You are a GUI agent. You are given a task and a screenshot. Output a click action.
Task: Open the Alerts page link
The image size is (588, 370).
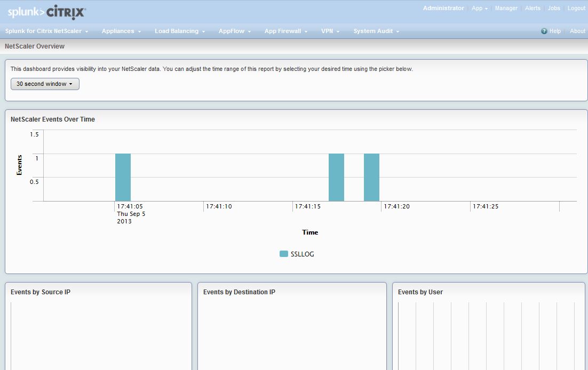(533, 8)
